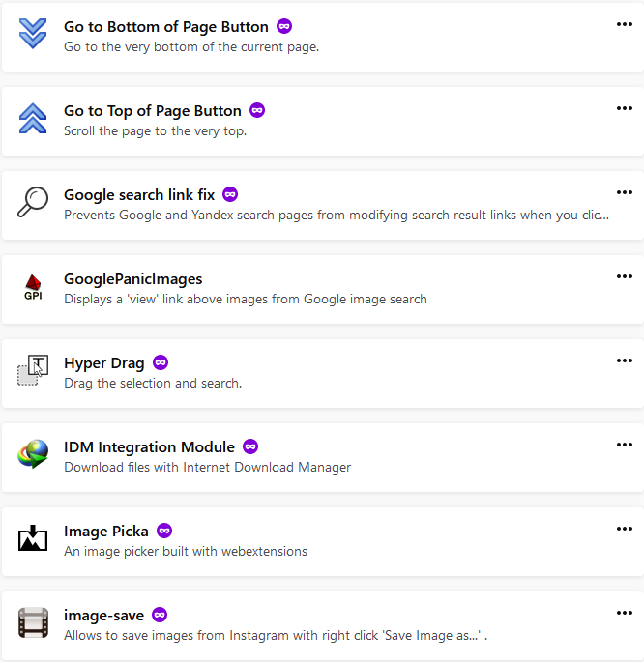Click the private browsing badge beside IDM Integration Module

[x=250, y=446]
